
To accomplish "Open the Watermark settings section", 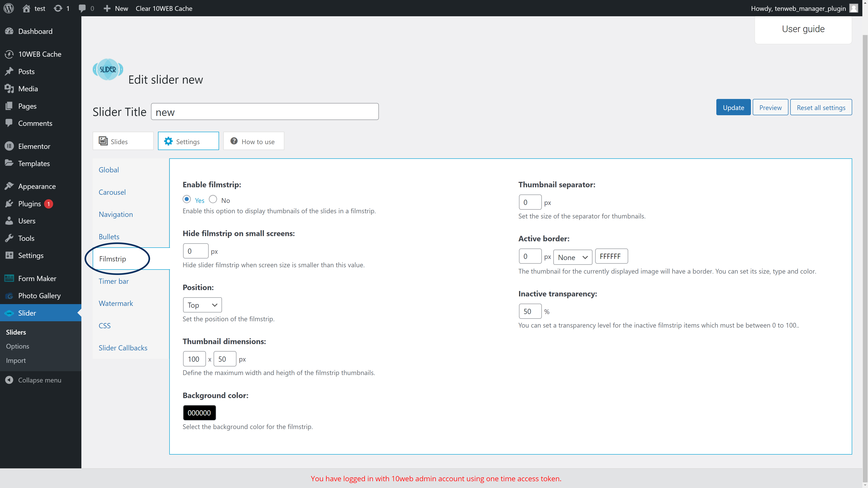I will (116, 303).
